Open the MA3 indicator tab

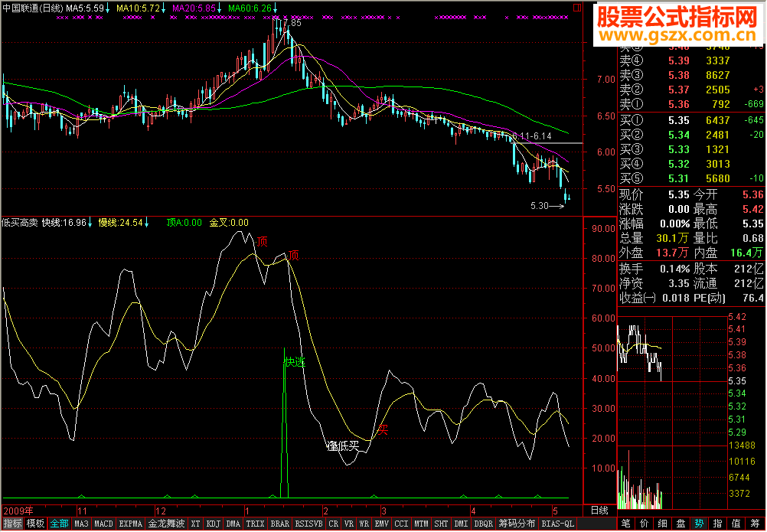81,524
